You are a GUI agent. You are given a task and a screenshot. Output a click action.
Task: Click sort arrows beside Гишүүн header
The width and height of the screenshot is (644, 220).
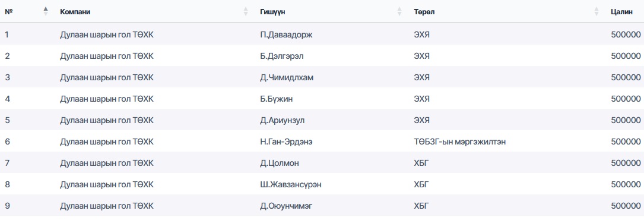click(399, 11)
